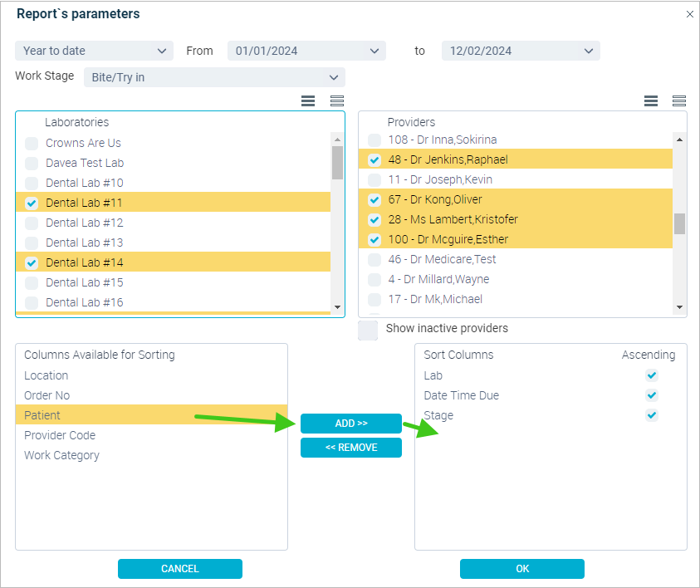Click Laboratories list scroll-down arrow
Viewport: 700px width, 588px height.
pyautogui.click(x=337, y=307)
